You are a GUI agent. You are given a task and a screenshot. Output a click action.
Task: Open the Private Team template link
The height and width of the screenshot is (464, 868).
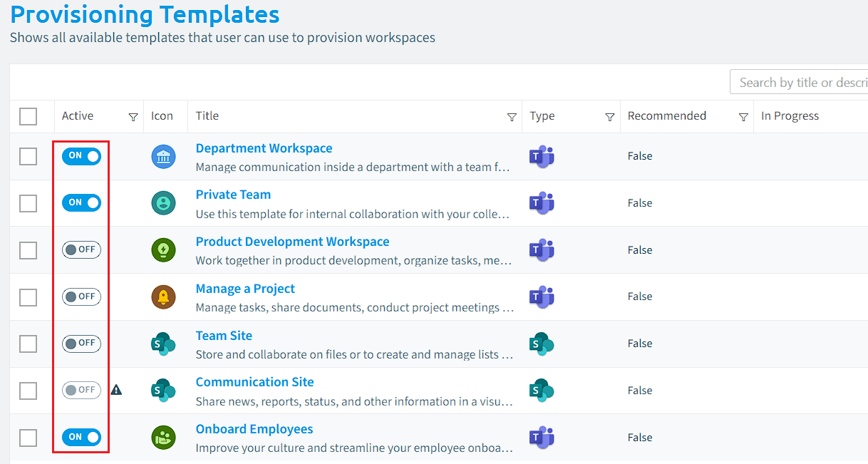tap(233, 195)
